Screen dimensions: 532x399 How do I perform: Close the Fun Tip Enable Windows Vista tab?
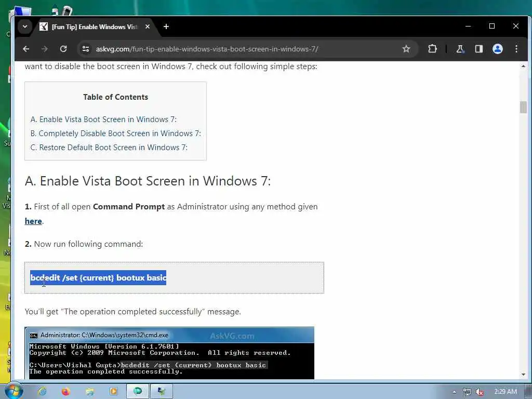point(147,26)
